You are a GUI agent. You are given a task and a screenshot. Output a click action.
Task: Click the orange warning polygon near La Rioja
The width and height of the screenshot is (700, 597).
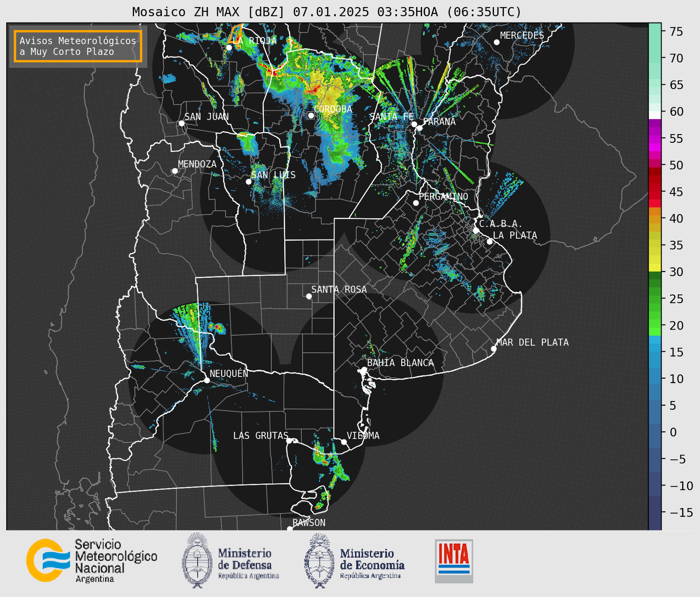pos(236,33)
